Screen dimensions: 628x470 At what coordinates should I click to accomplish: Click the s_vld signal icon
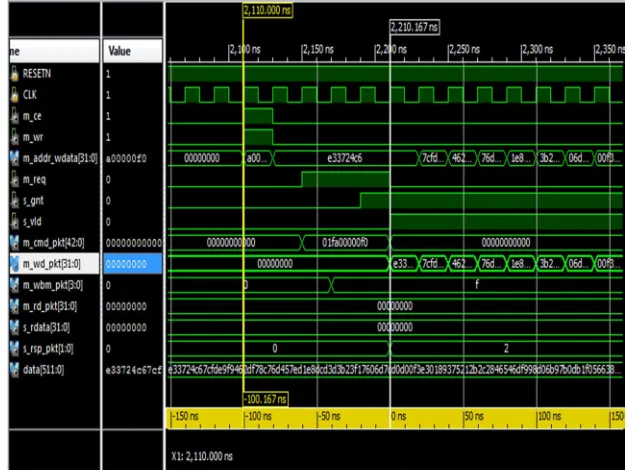(14, 222)
